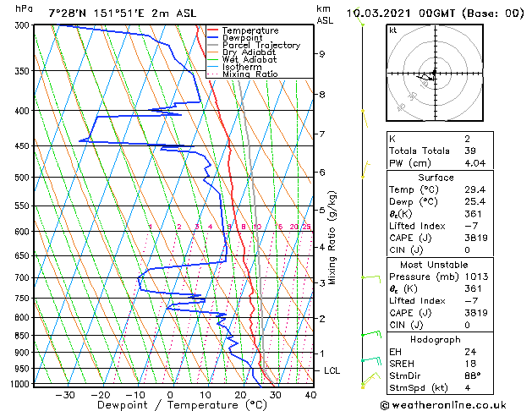Click the Pressure (mb) value '1013'
Image resolution: width=532 pixels, height=411 pixels.
pyautogui.click(x=476, y=277)
